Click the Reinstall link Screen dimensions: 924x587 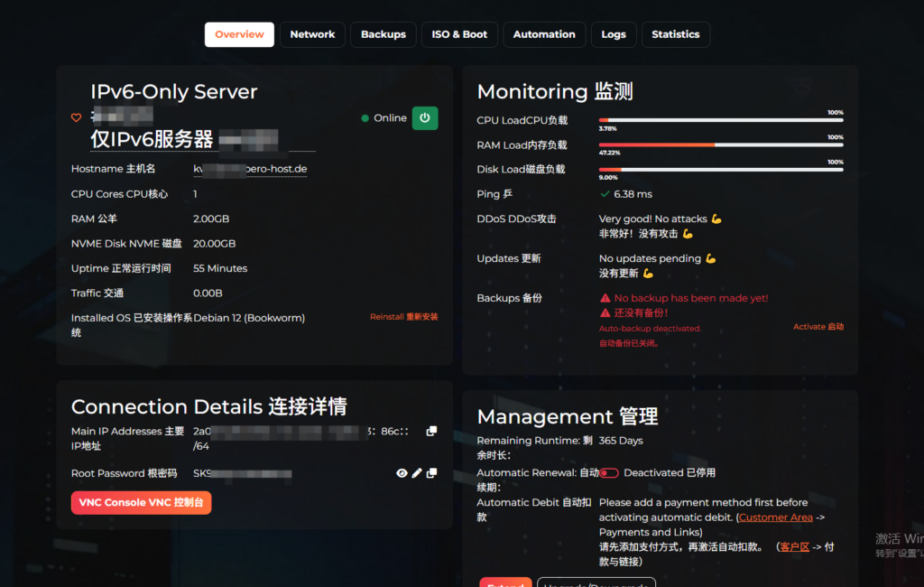point(403,317)
